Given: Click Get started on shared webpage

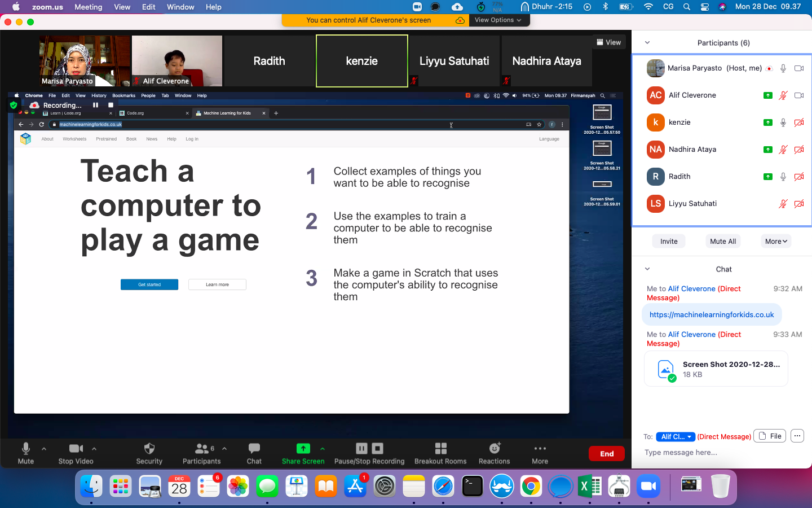Looking at the screenshot, I should tap(149, 284).
